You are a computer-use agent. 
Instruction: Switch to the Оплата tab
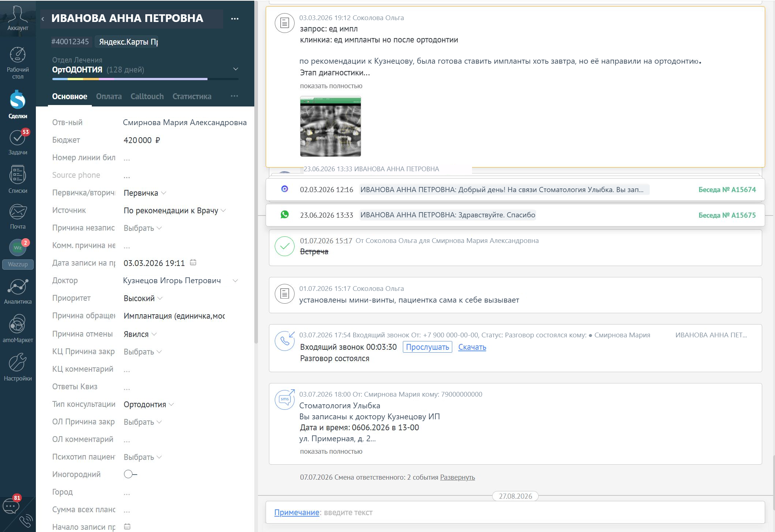tap(109, 96)
